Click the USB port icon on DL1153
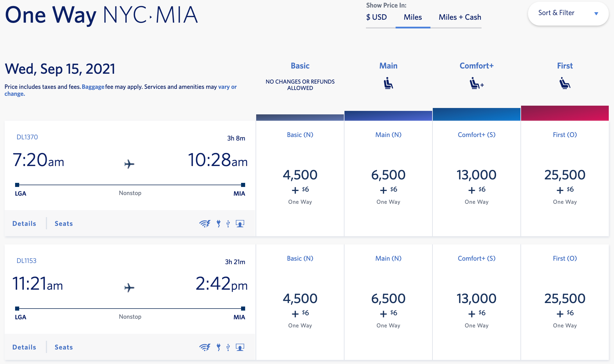The height and width of the screenshot is (364, 614). [228, 347]
